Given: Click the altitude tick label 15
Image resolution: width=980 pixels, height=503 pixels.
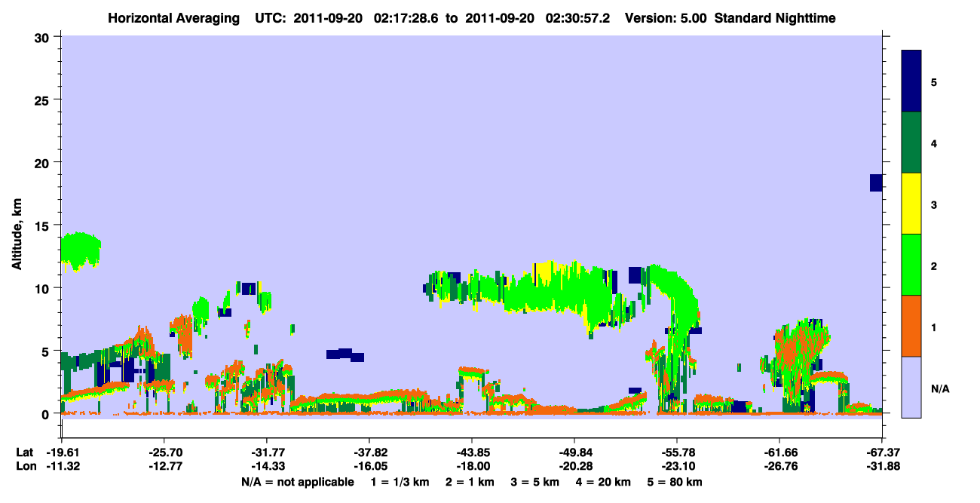Looking at the screenshot, I should click(x=44, y=225).
